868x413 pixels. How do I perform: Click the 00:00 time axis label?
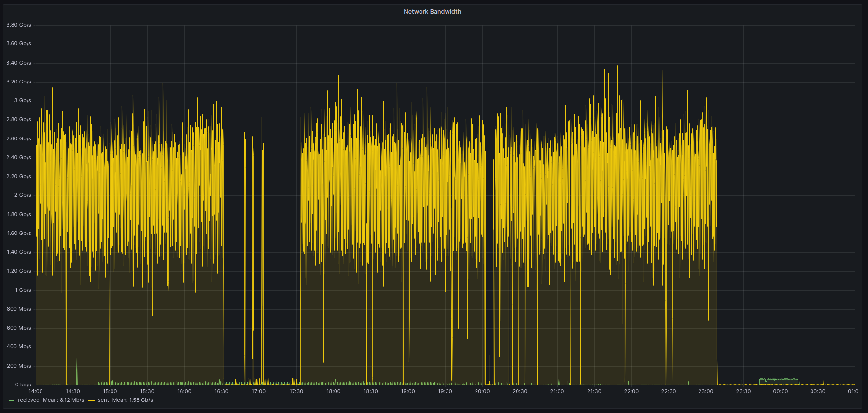pos(780,391)
